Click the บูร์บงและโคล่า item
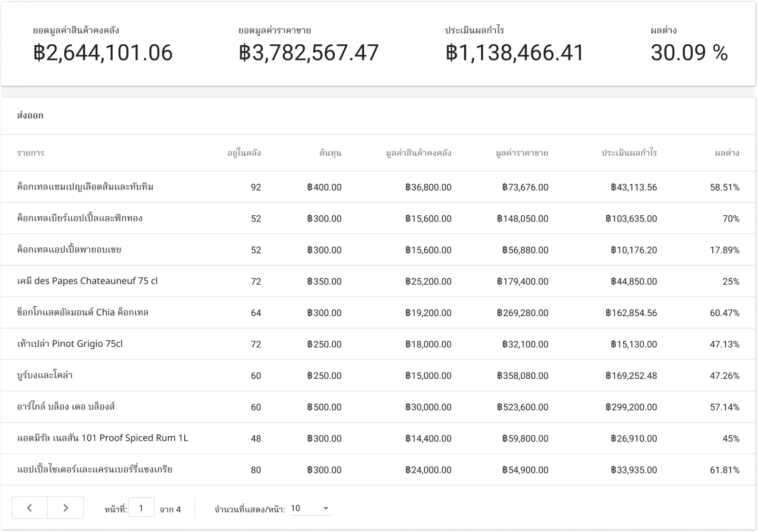Screen dimensions: 758x532 (x=45, y=375)
